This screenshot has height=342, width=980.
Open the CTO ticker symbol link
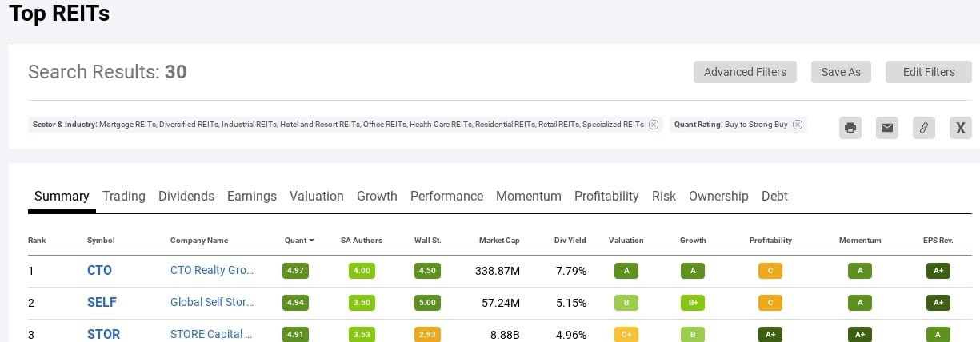[99, 271]
